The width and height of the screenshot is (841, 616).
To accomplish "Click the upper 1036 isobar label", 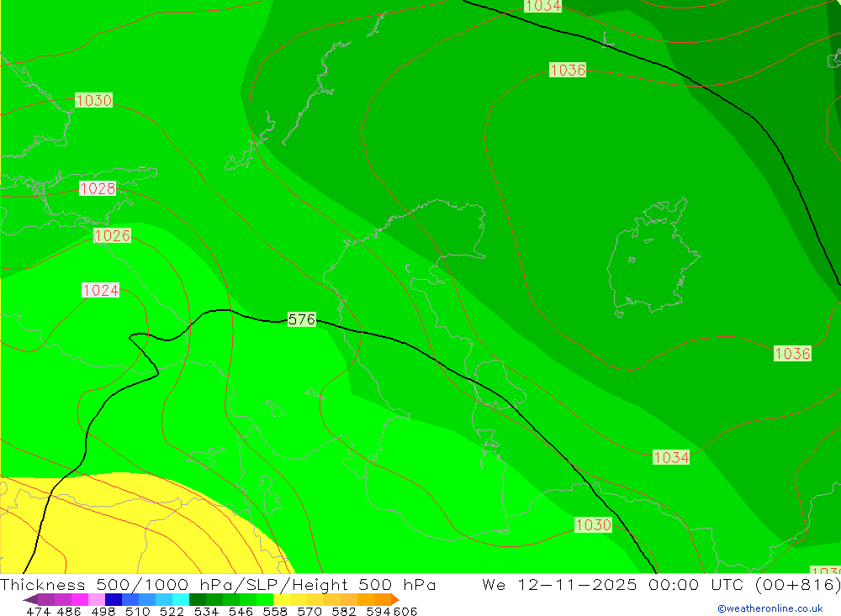I will (568, 70).
